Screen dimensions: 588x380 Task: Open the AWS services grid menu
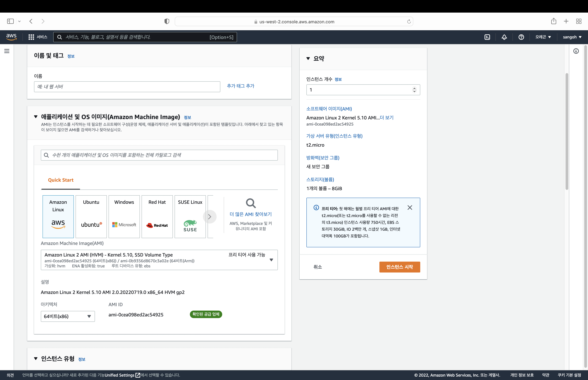[31, 37]
